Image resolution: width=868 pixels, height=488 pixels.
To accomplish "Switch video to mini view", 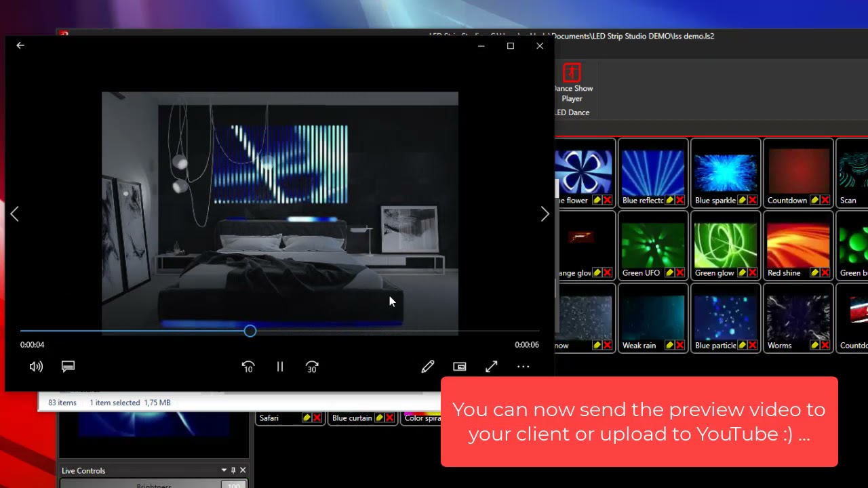I will pyautogui.click(x=460, y=367).
